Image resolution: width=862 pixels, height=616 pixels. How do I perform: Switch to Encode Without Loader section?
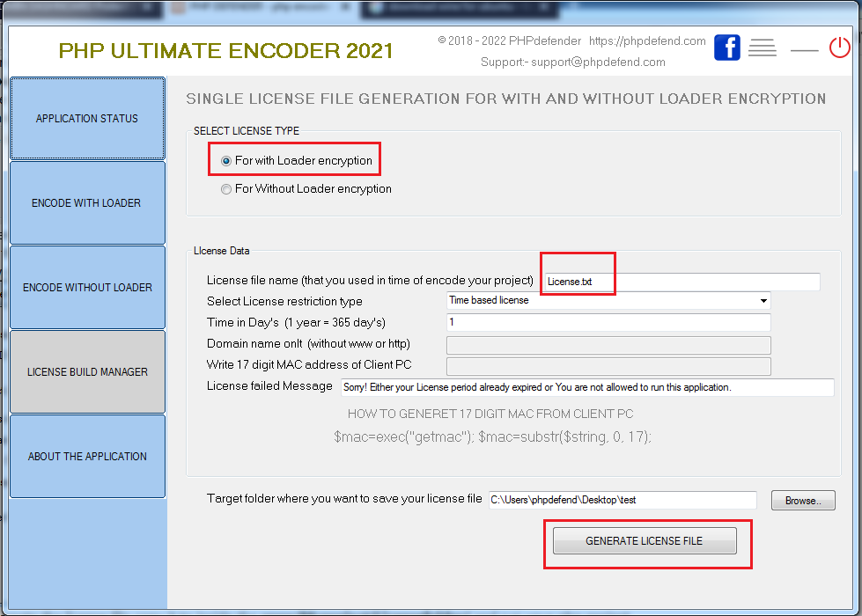point(87,288)
